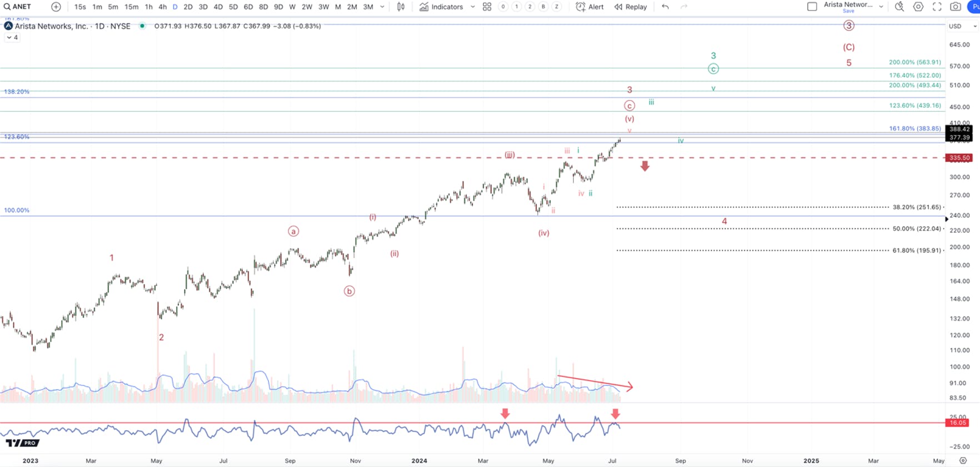Expand the more timeframes dropdown arrow
Screen dimensions: 980x467
tap(382, 7)
